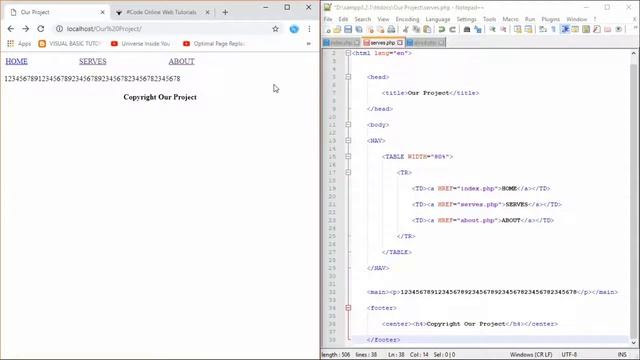Toggle synchronize horizontal scrolling icon
640x360 pixels.
[528, 29]
